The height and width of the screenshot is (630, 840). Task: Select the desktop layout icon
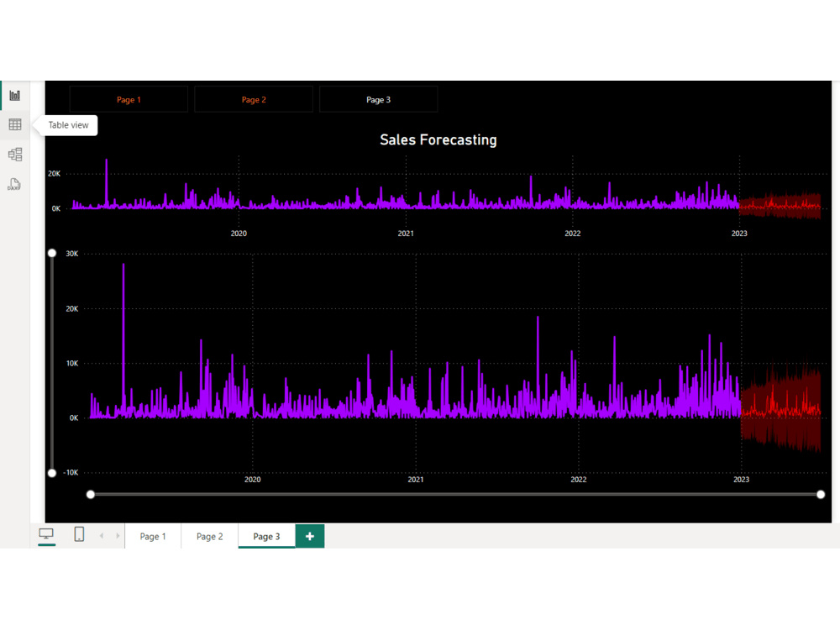click(47, 535)
